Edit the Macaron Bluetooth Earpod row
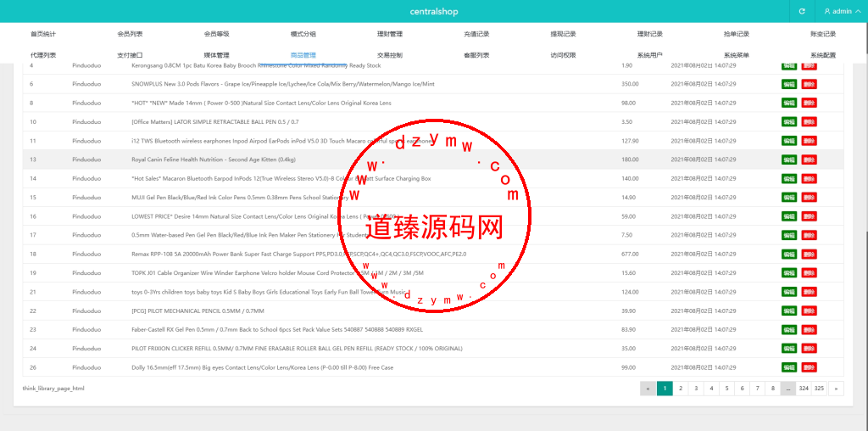Image resolution: width=868 pixels, height=431 pixels. click(x=789, y=178)
